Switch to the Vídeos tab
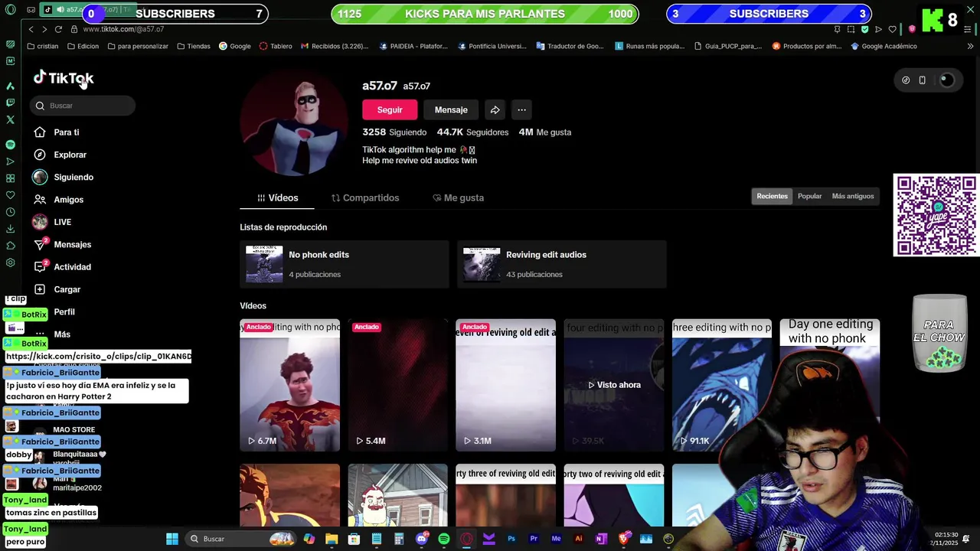 [277, 197]
